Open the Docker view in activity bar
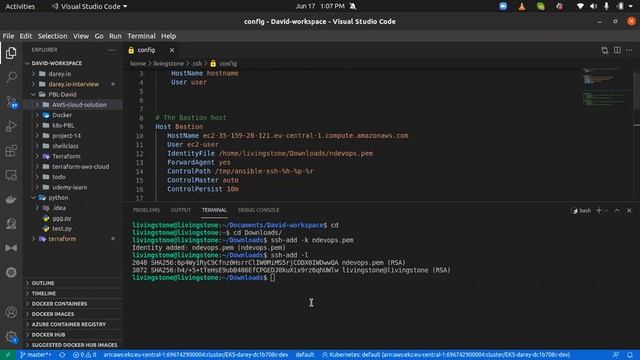 click(11, 199)
